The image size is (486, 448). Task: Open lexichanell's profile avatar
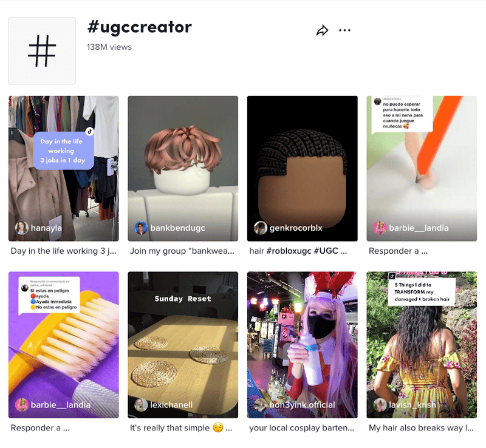141,405
